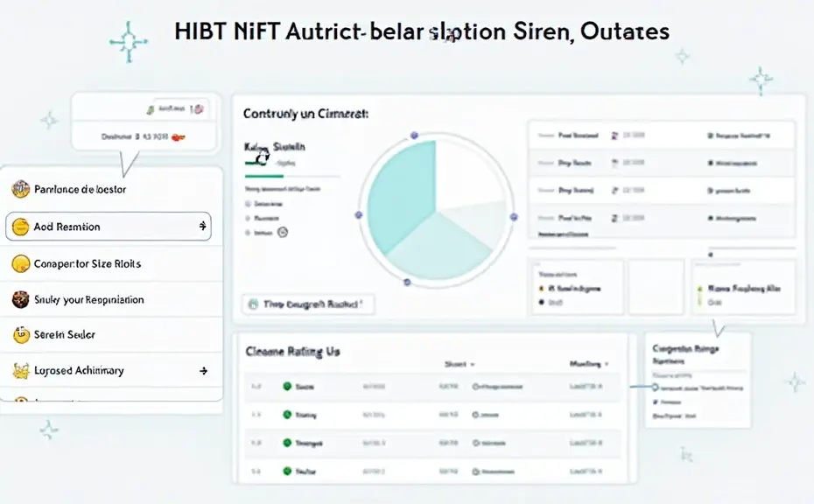
Task: Click the smiley icon beside Sereln Seuler
Action: (20, 334)
